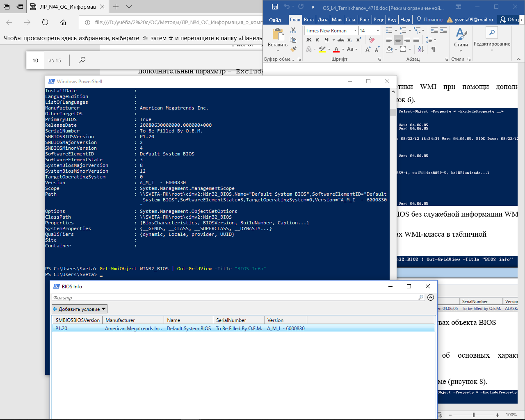Click the ysveta99@mail.ru account name
The image size is (525, 420).
474,20
